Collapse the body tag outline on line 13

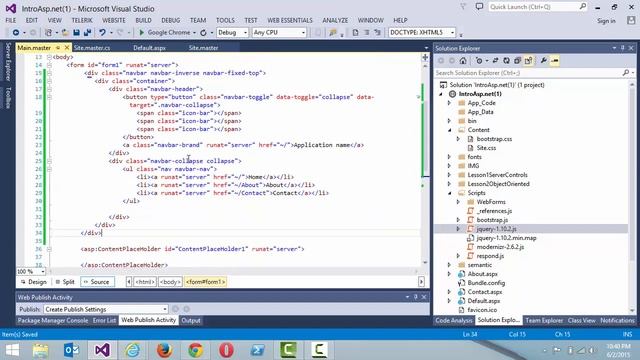pos(49,57)
